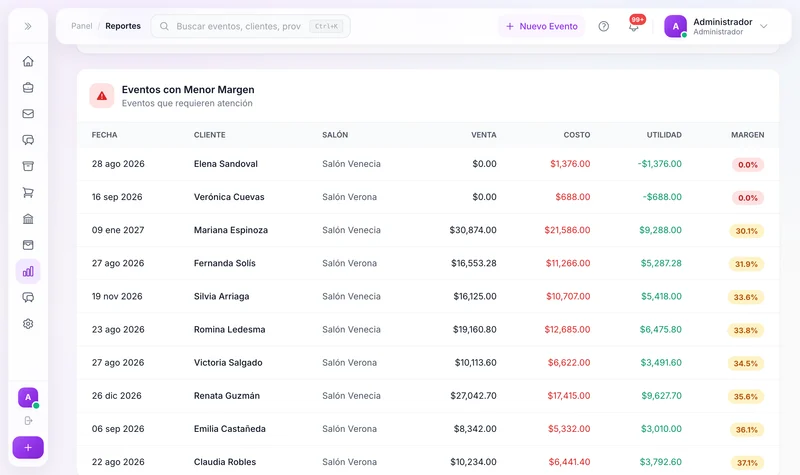Sort by CLIENTE column header
800x475 pixels.
210,135
